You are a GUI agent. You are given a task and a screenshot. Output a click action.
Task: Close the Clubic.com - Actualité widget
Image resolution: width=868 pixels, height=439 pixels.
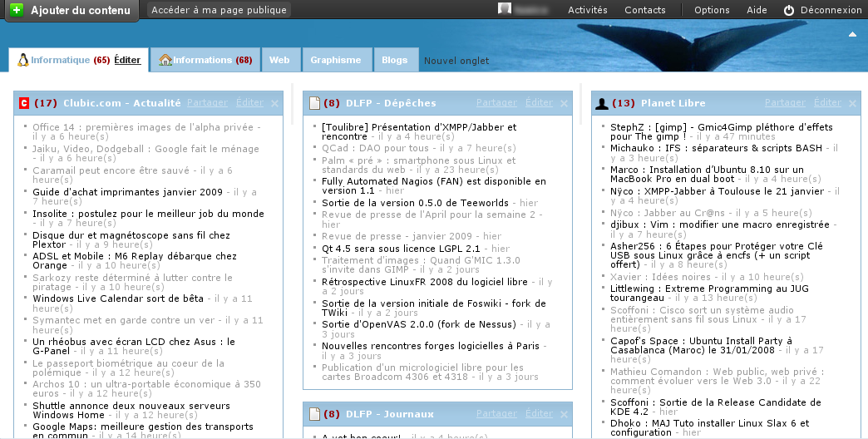coord(274,104)
